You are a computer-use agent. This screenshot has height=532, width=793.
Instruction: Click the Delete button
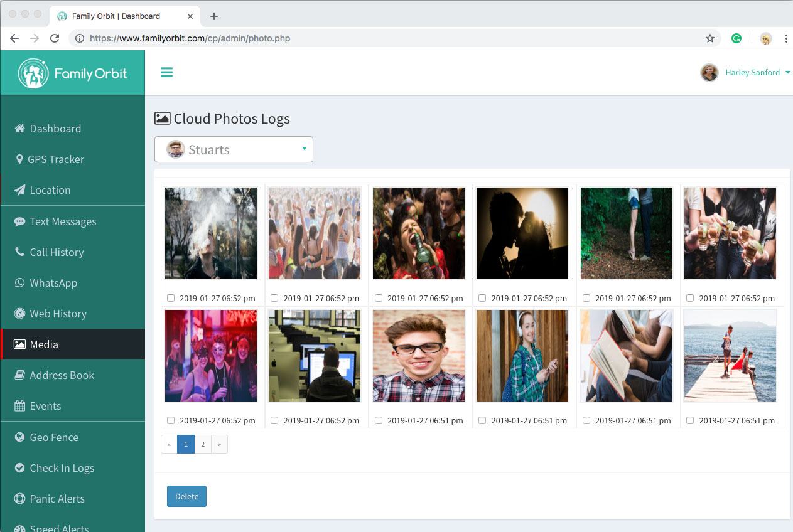tap(186, 496)
